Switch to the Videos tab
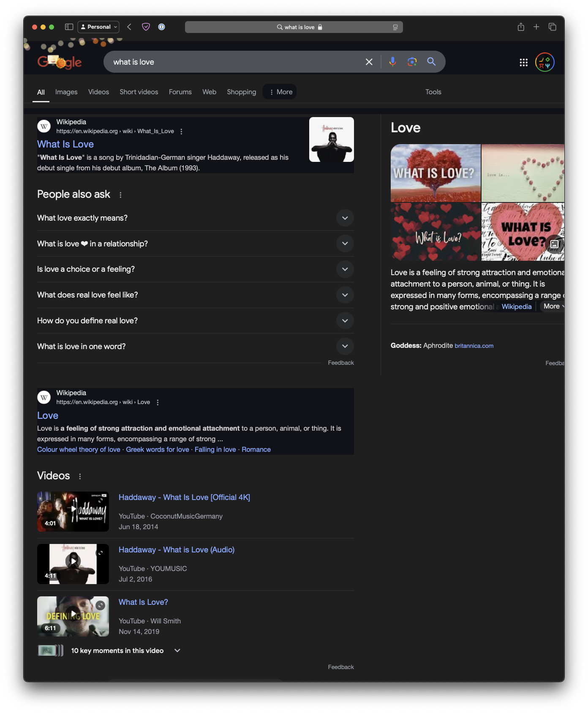The image size is (588, 713). click(x=98, y=92)
